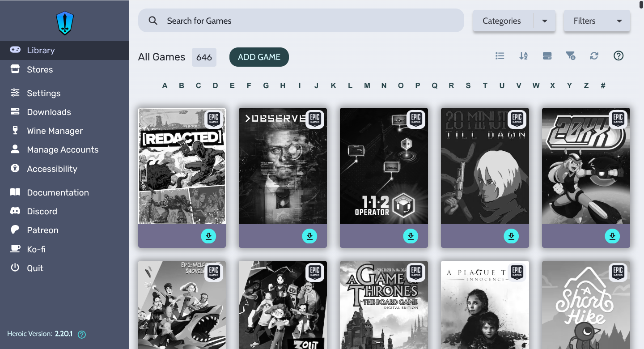Click download icon for [REDACTED] game

click(x=208, y=236)
